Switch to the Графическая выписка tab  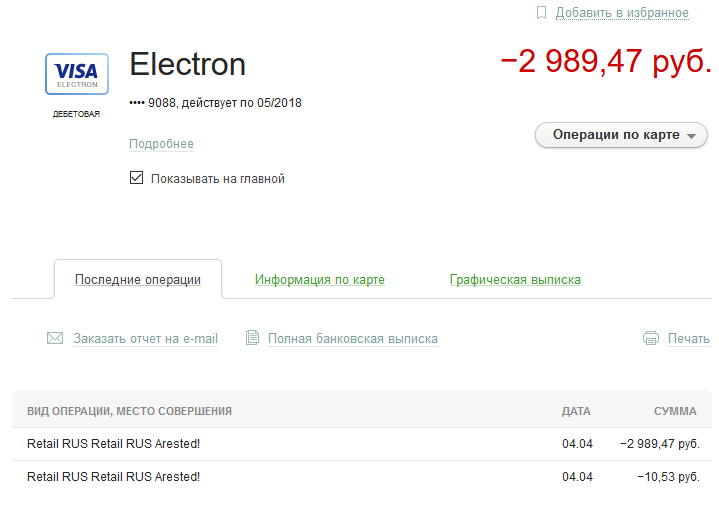(515, 280)
